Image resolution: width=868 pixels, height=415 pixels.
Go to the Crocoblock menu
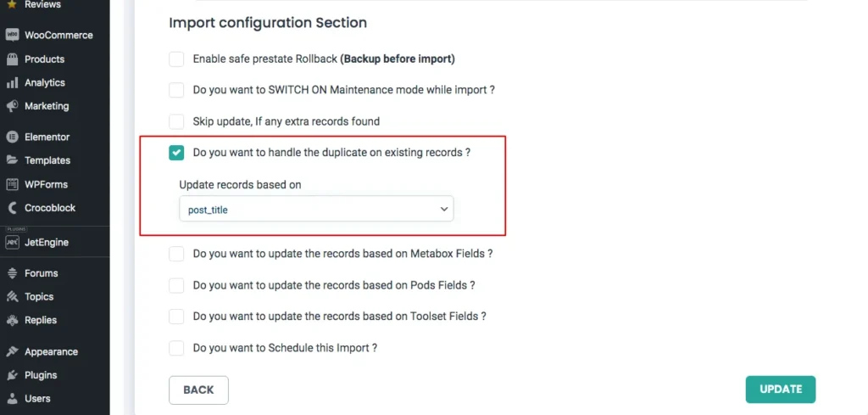pyautogui.click(x=52, y=208)
